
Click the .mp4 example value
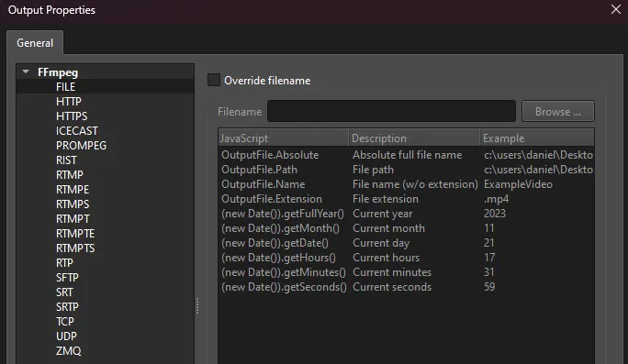(496, 199)
